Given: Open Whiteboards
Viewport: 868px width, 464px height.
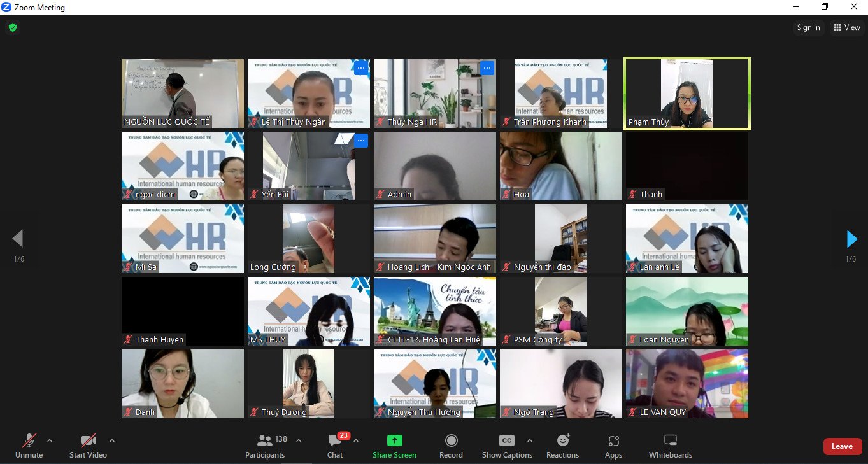Looking at the screenshot, I should coord(670,446).
